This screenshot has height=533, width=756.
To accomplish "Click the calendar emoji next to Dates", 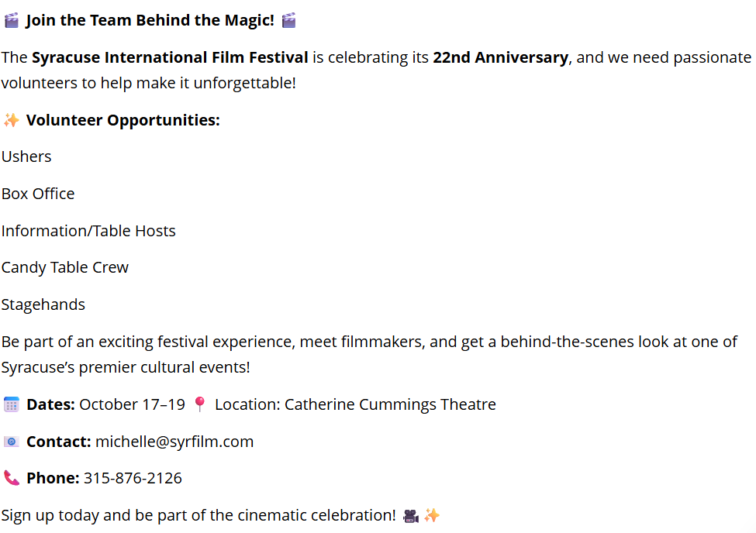I will click(x=11, y=404).
